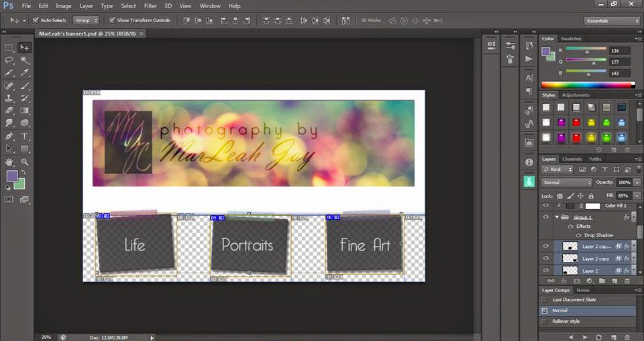Select the Pen tool
Screen dimensions: 644x341
tap(9, 136)
